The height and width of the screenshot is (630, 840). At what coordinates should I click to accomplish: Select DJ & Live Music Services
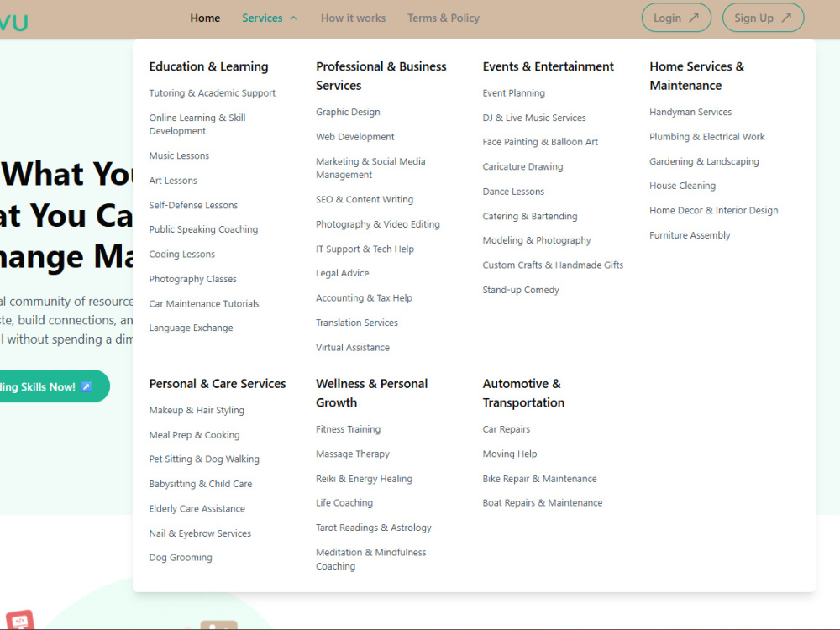click(x=534, y=118)
